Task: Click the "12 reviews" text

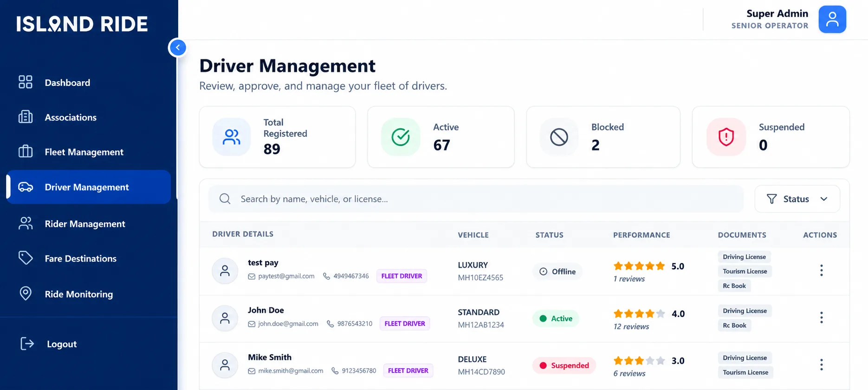Action: tap(631, 326)
